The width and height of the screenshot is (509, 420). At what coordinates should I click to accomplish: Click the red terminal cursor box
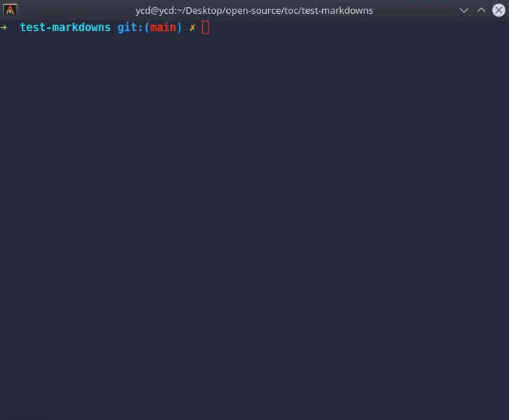click(206, 28)
